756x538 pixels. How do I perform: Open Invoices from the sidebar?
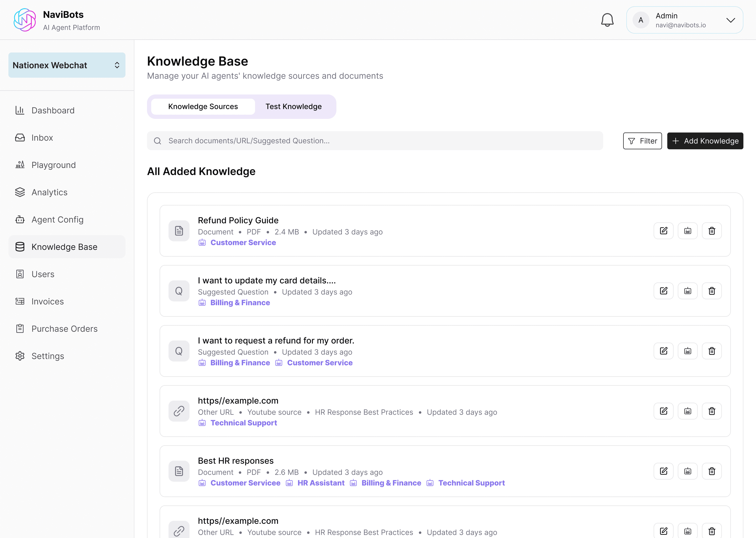(47, 302)
